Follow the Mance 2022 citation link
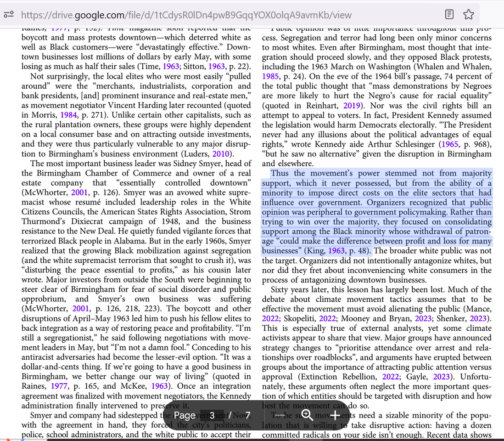Viewport: 504px width, 441px height. [x=270, y=318]
